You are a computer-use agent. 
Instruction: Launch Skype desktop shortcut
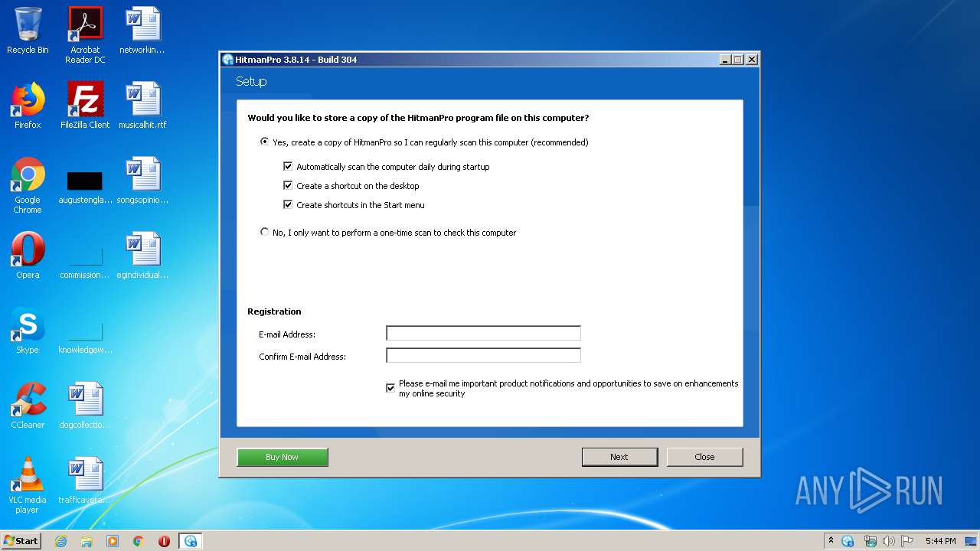click(x=28, y=331)
